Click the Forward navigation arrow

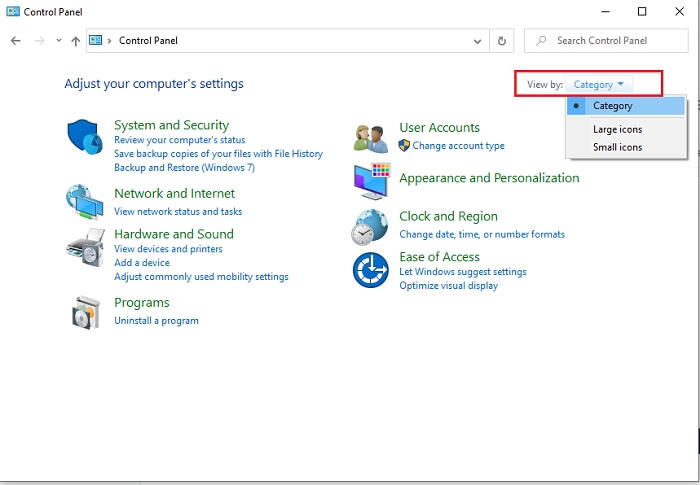click(x=40, y=41)
